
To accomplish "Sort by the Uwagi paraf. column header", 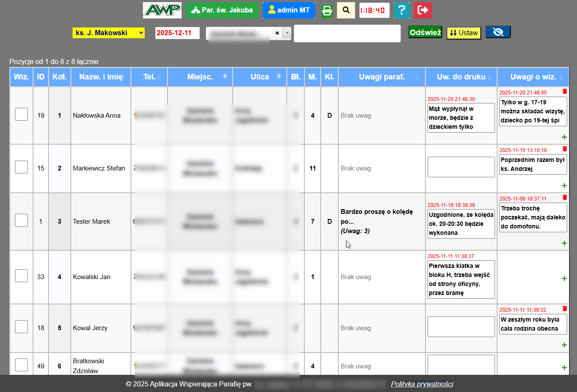I will tap(382, 77).
